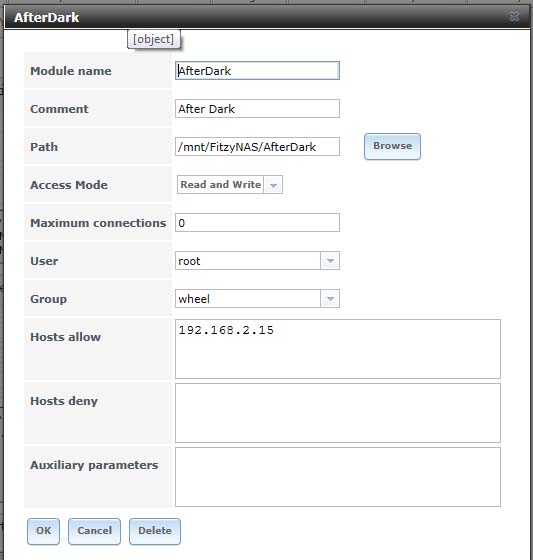This screenshot has height=560, width=533.
Task: Confirm changes with the OK button
Action: (x=43, y=531)
